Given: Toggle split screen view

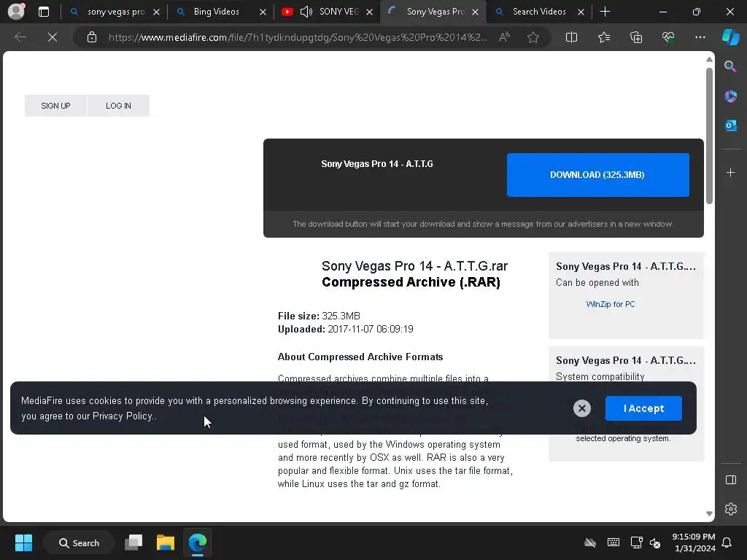Looking at the screenshot, I should point(571,37).
